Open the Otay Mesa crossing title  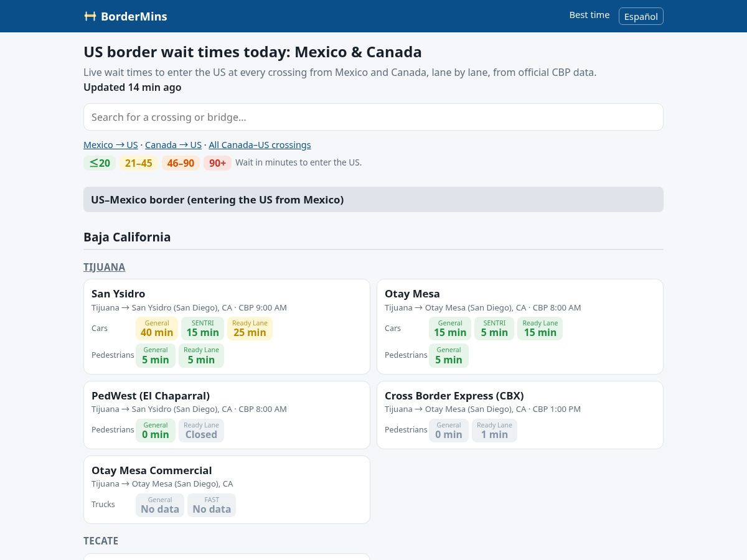(x=412, y=294)
